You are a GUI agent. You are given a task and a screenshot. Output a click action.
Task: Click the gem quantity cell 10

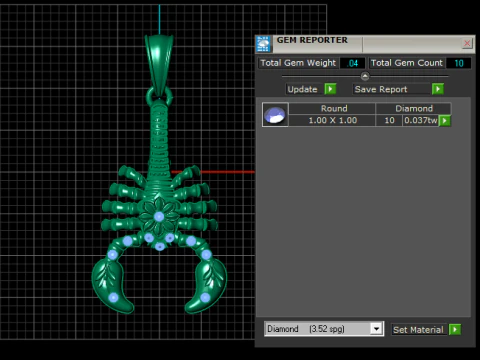389,120
